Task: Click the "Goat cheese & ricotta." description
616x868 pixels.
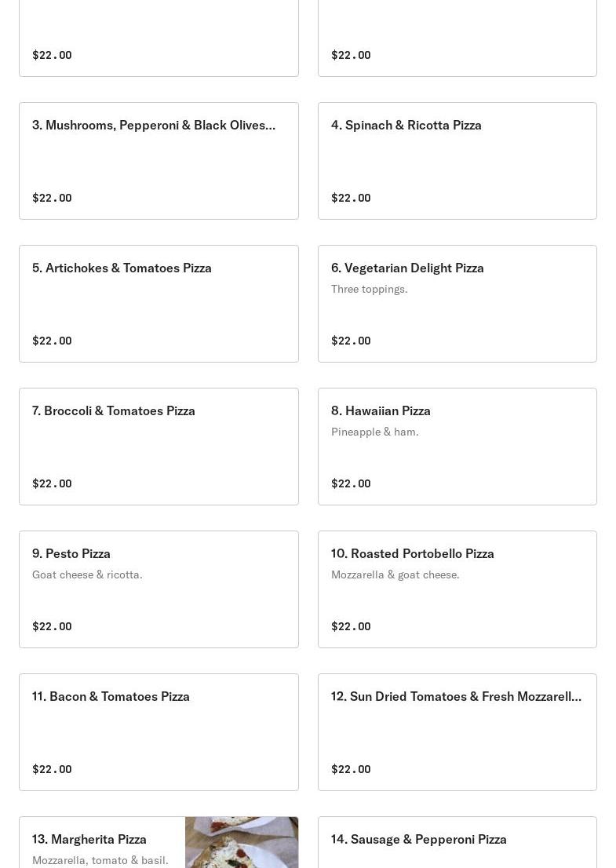Action: (87, 574)
